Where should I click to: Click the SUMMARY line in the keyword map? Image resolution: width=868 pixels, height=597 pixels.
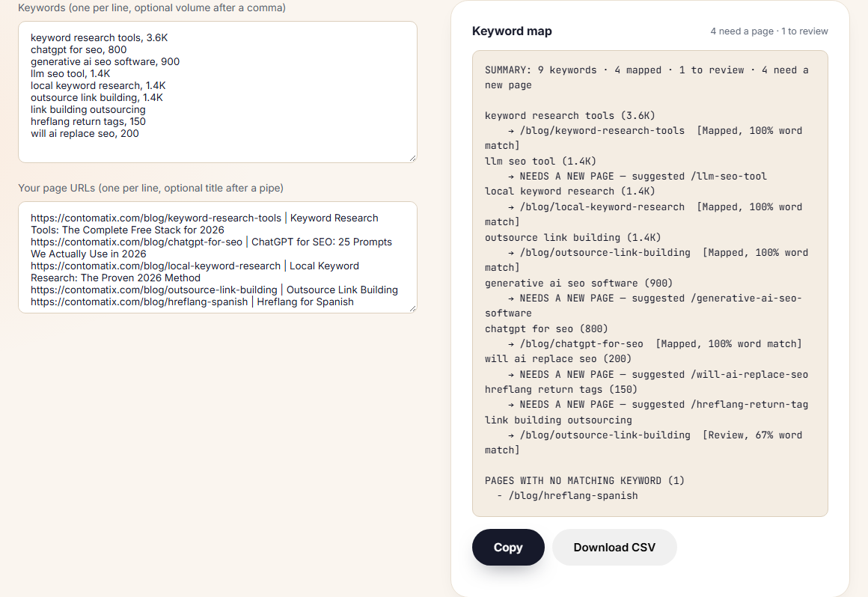pyautogui.click(x=647, y=78)
